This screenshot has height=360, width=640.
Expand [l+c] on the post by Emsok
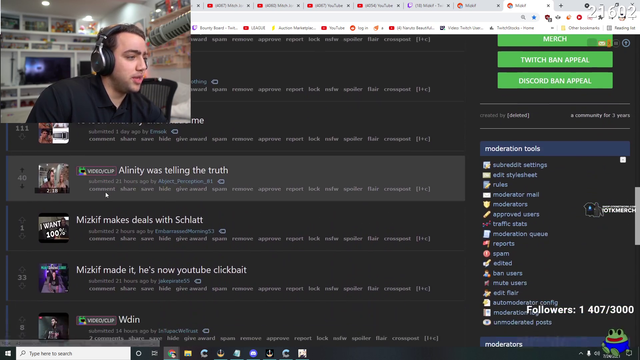coord(423,139)
